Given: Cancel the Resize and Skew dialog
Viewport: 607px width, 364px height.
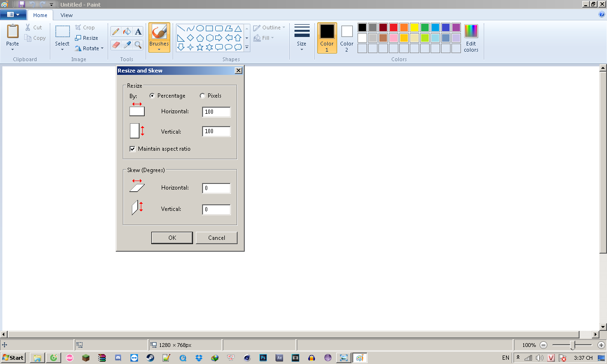Looking at the screenshot, I should [x=216, y=238].
